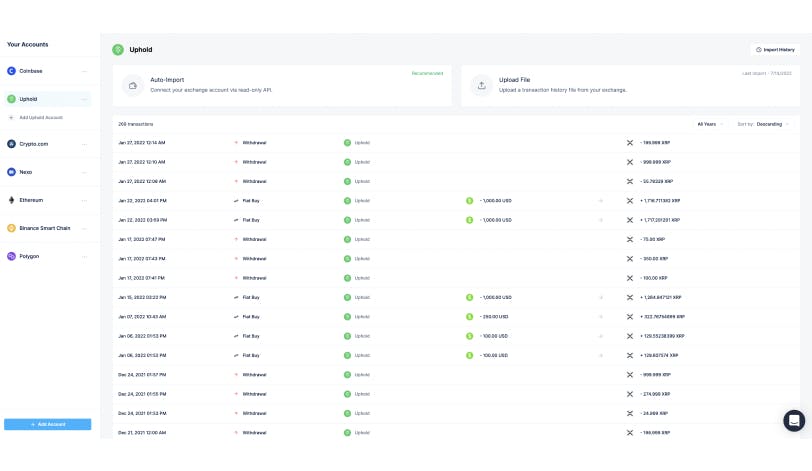
Task: Open options menu for Uphold account
Action: [84, 99]
